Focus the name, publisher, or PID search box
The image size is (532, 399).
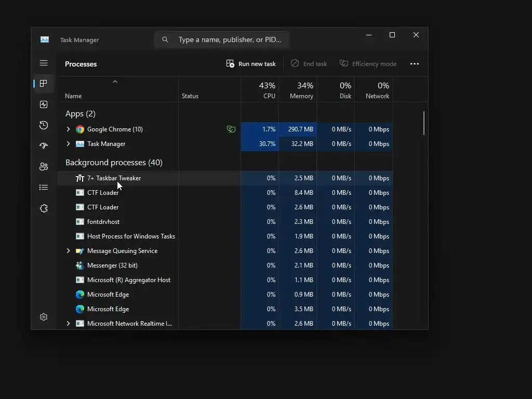(x=221, y=39)
